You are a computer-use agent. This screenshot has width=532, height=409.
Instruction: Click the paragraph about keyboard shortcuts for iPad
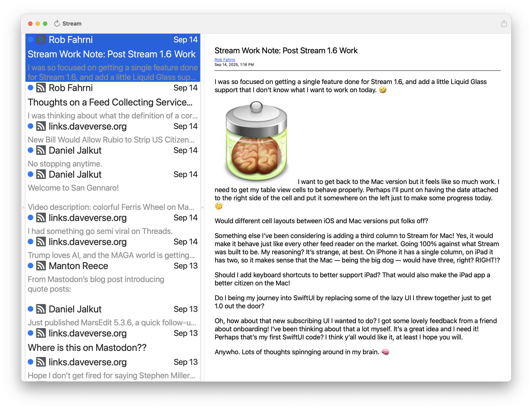point(352,279)
